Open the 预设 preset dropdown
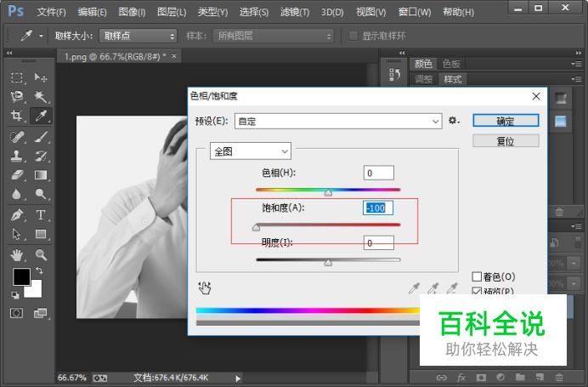Image resolution: width=588 pixels, height=387 pixels. pos(338,122)
